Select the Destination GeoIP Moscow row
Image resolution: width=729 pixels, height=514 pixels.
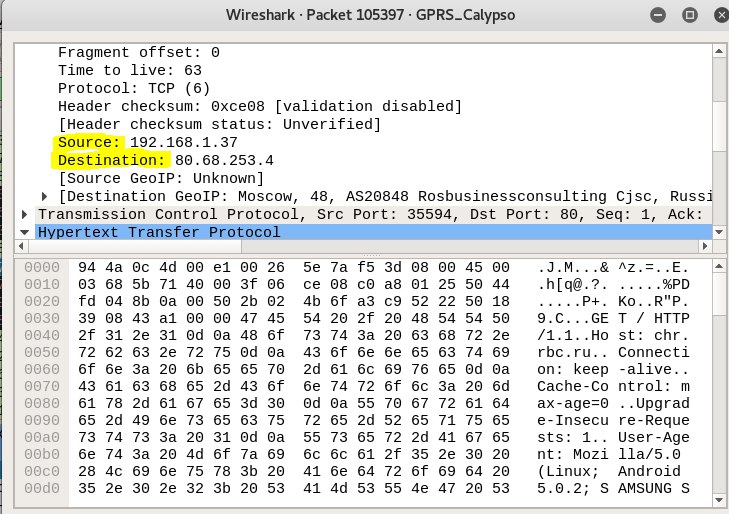pos(385,197)
